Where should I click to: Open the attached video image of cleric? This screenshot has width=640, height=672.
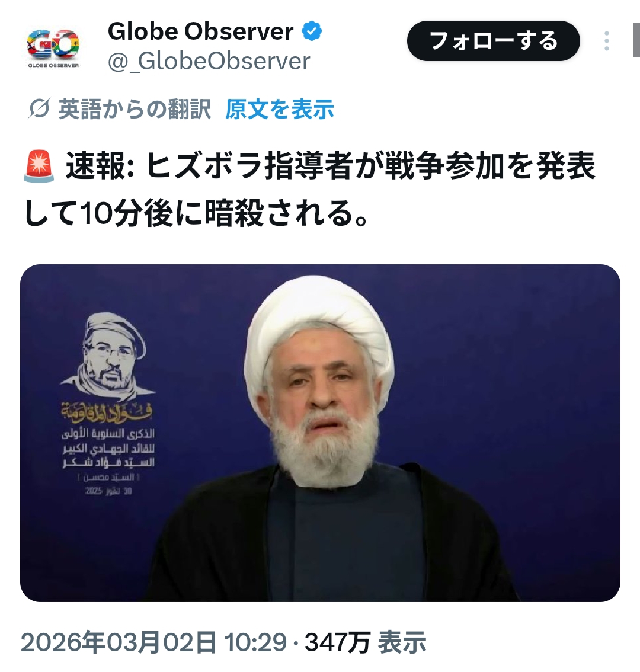coord(320,433)
